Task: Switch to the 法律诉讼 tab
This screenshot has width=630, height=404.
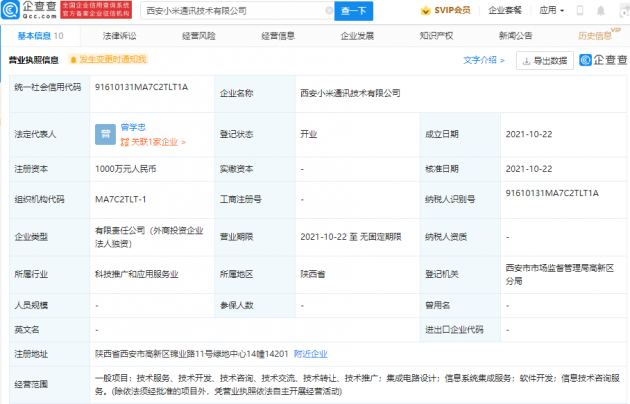Action: (119, 36)
